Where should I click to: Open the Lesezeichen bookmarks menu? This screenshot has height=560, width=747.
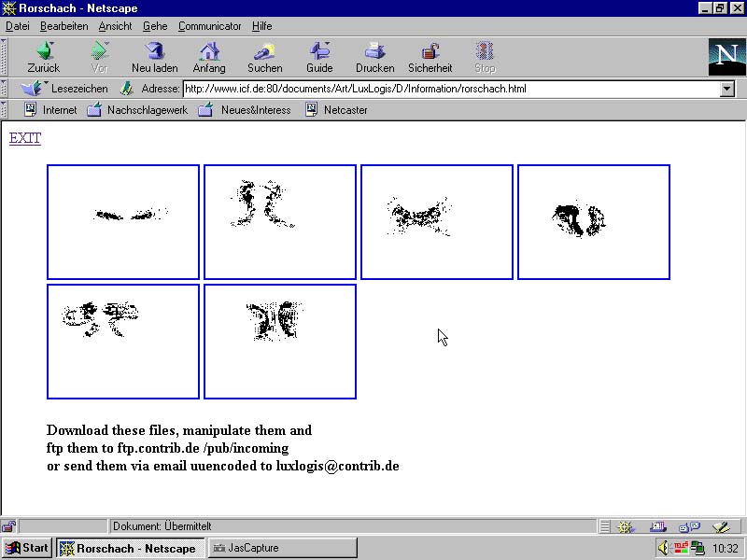64,89
